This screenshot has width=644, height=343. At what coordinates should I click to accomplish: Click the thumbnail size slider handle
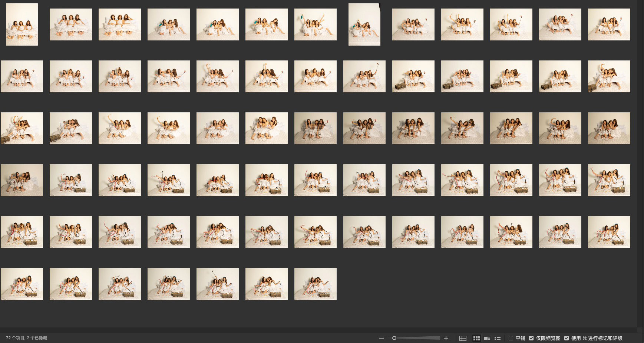pos(394,338)
